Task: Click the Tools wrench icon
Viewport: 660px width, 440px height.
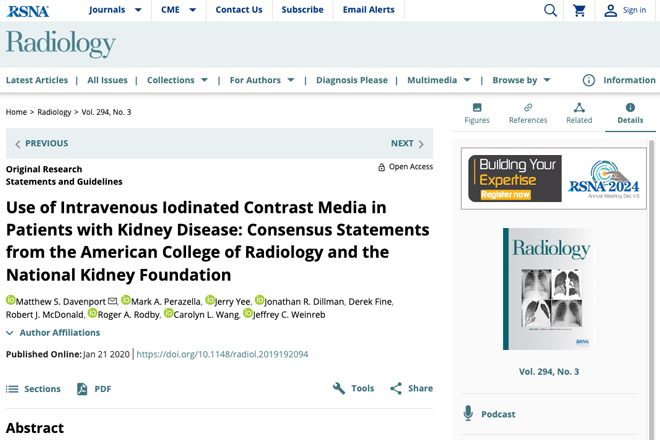Action: (x=339, y=388)
